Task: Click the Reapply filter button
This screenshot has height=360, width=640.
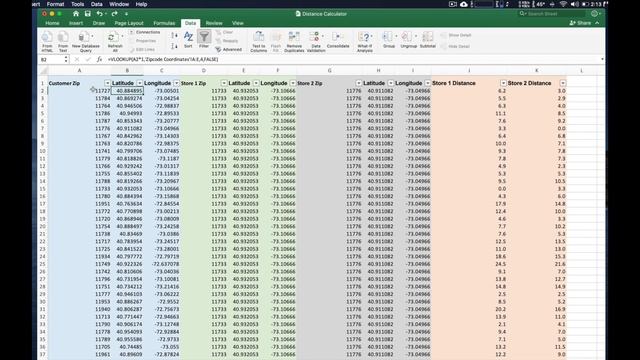Action: [x=227, y=41]
